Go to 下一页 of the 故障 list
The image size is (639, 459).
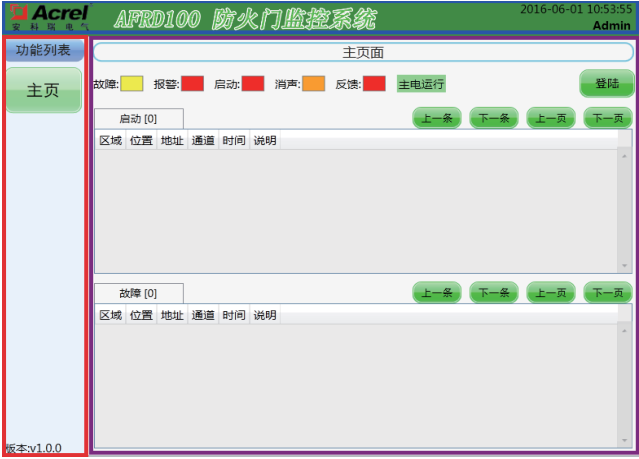pyautogui.click(x=608, y=293)
